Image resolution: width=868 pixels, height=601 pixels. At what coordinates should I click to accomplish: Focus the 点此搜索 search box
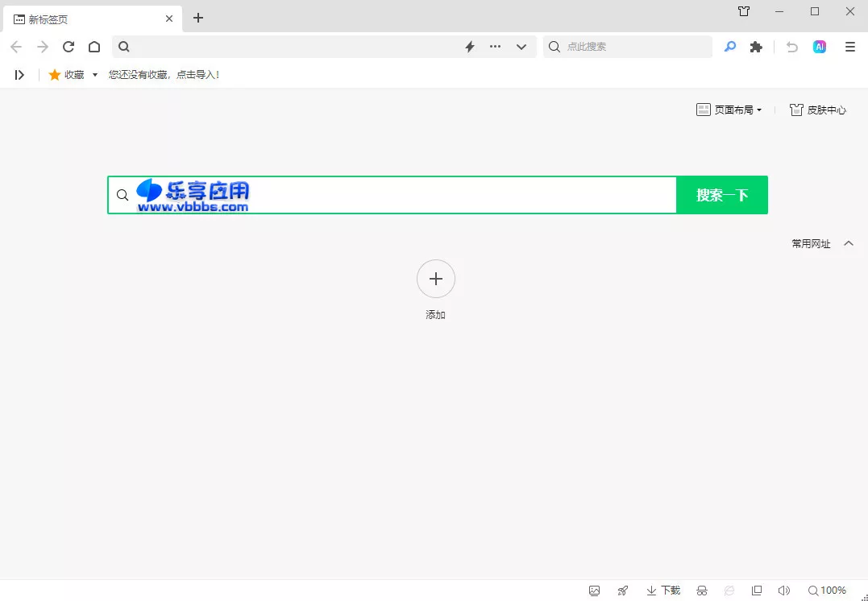pos(627,47)
